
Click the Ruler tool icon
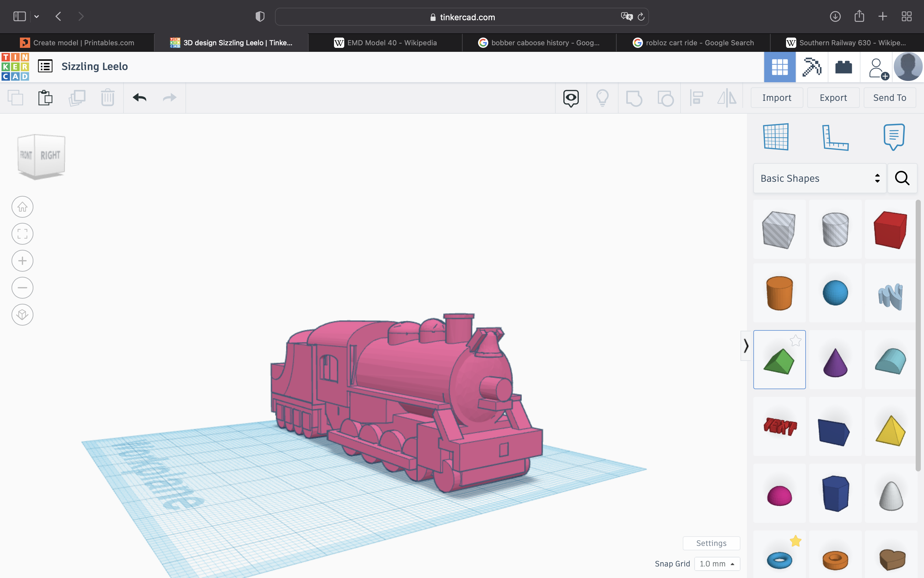835,137
